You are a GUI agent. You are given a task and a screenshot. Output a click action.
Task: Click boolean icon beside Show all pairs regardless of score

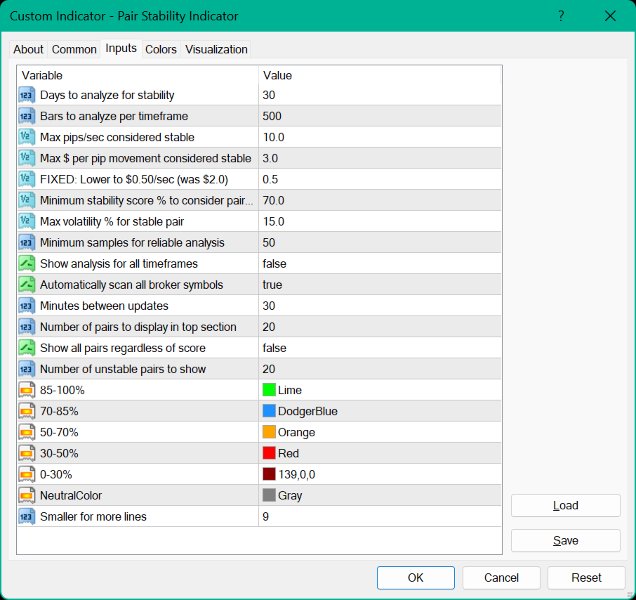tap(26, 348)
